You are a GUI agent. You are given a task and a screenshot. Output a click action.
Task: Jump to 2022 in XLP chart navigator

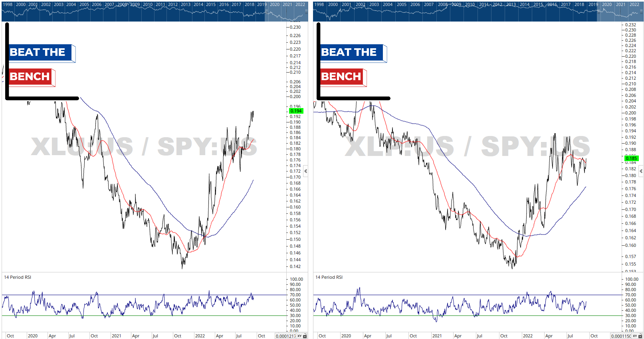click(x=634, y=4)
